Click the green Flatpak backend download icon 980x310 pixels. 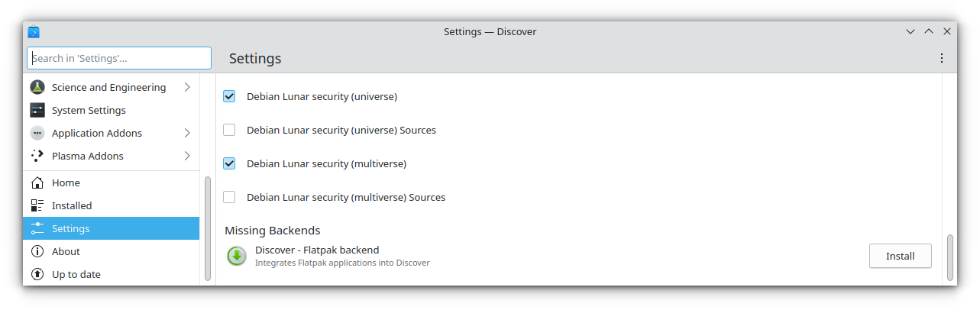pyautogui.click(x=237, y=256)
